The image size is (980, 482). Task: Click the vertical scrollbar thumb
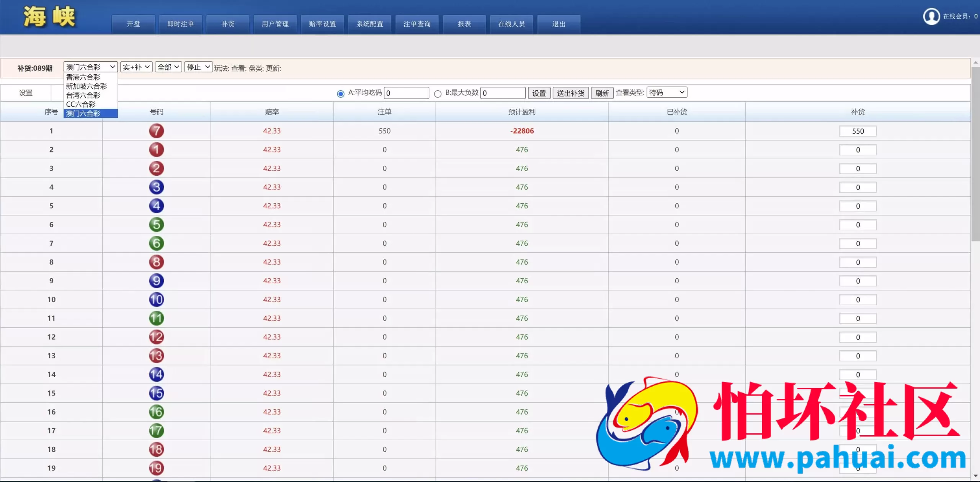pos(975,153)
